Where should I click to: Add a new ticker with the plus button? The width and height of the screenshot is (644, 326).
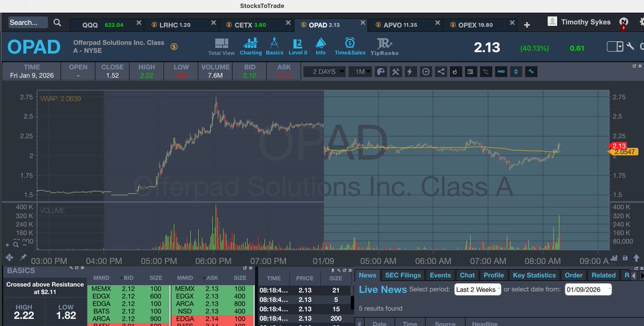click(x=527, y=24)
